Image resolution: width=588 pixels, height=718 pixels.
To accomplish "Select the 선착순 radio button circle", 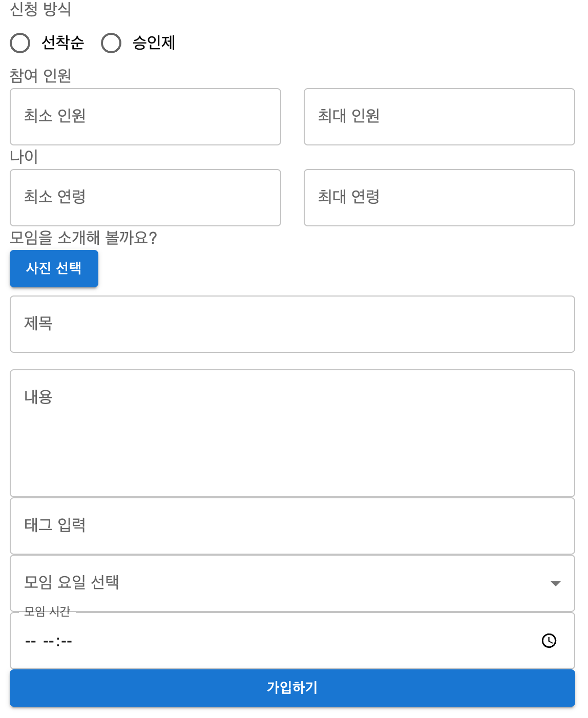I will pos(20,43).
